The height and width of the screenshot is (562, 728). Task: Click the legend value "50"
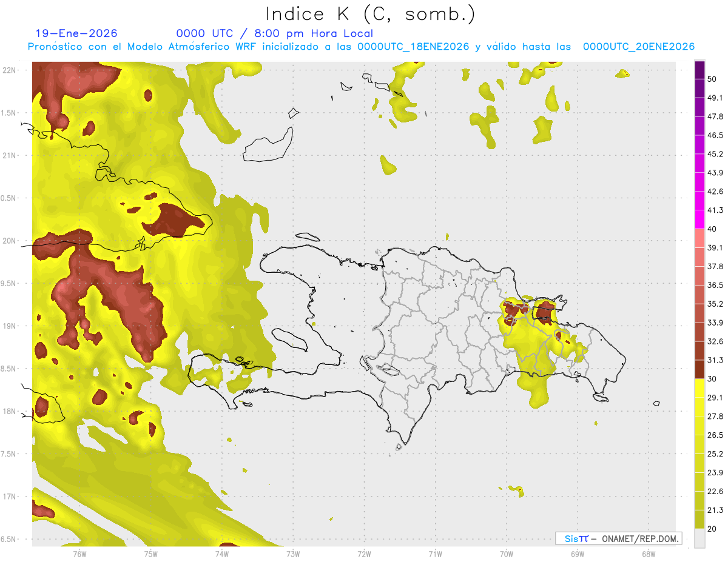[713, 79]
